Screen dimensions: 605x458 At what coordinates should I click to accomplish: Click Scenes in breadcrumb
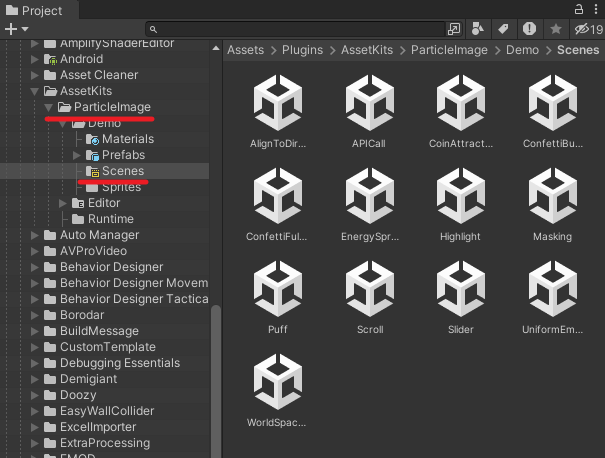(x=578, y=50)
